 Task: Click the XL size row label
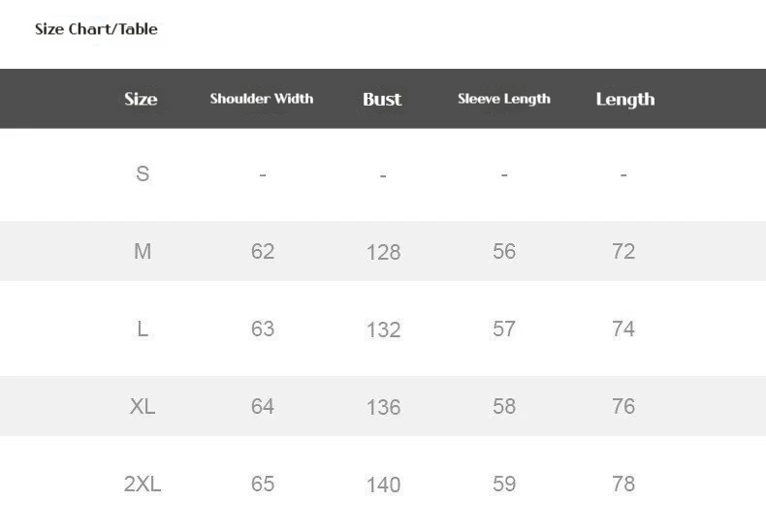click(143, 407)
